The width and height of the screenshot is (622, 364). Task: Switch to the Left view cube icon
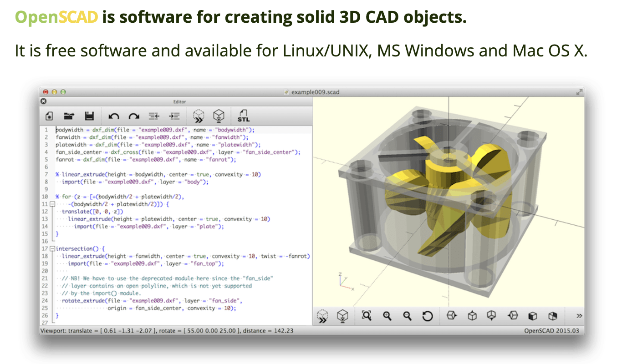tap(513, 315)
